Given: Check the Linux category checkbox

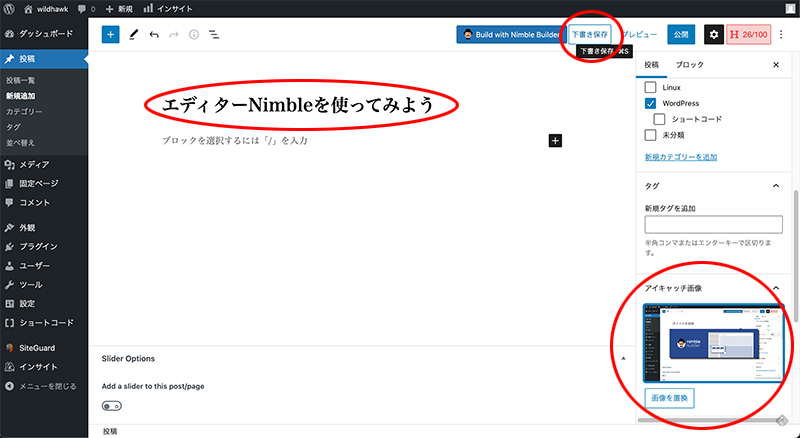Looking at the screenshot, I should (x=651, y=87).
